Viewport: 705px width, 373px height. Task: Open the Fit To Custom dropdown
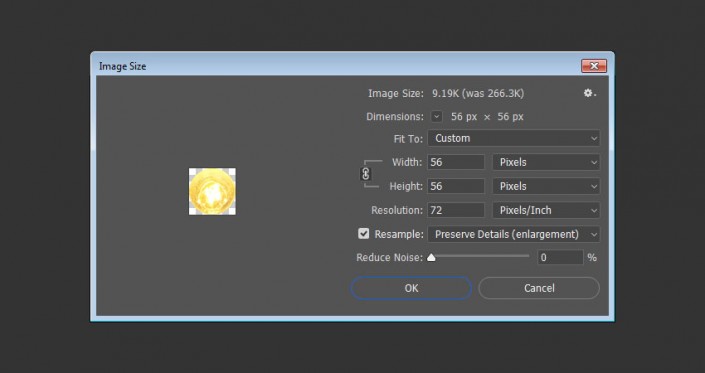click(513, 138)
